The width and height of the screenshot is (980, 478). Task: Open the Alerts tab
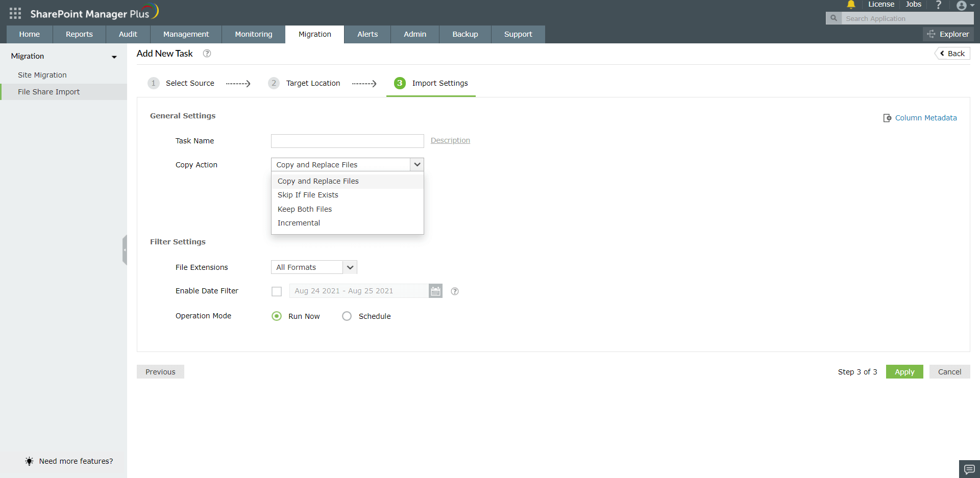tap(367, 34)
